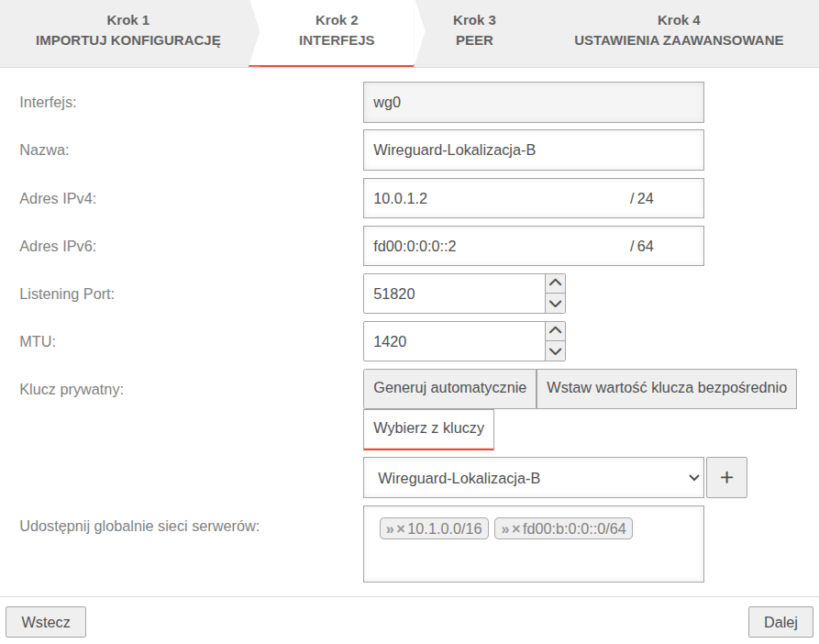Viewport: 819px width, 644px height.
Task: Edit the Listening Port value 51820
Action: [x=454, y=294]
